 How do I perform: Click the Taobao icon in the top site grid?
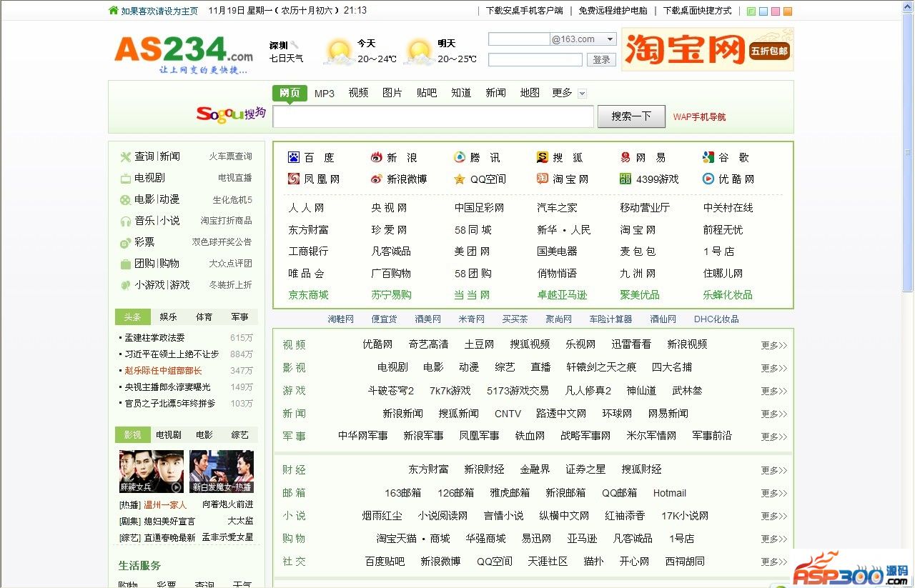tap(543, 179)
